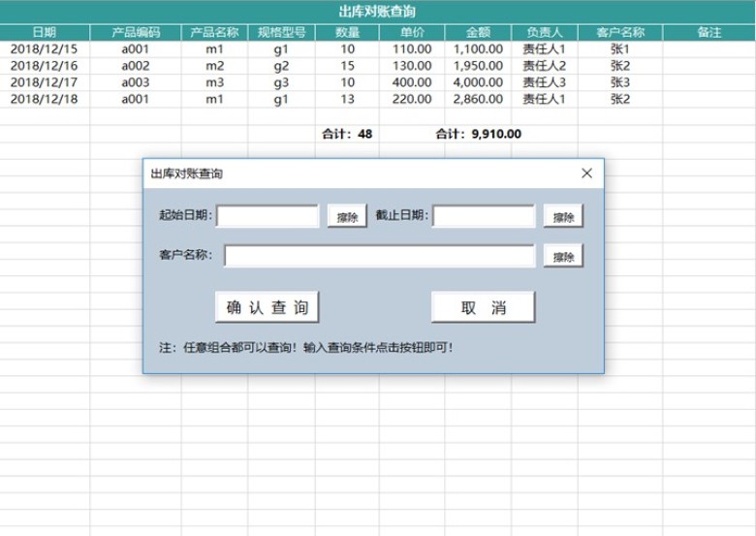Select amount cell 1,100.00
The image size is (756, 536).
(478, 49)
